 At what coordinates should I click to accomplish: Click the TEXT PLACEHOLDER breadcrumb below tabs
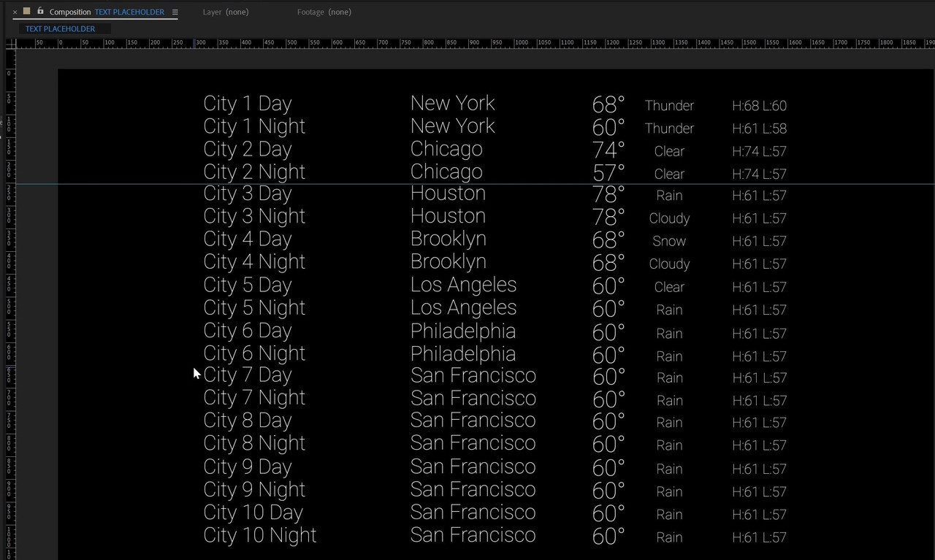click(x=61, y=29)
